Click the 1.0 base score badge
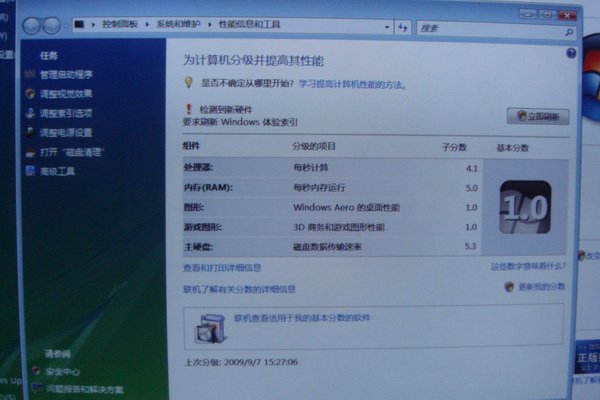600x400 pixels. pyautogui.click(x=525, y=207)
